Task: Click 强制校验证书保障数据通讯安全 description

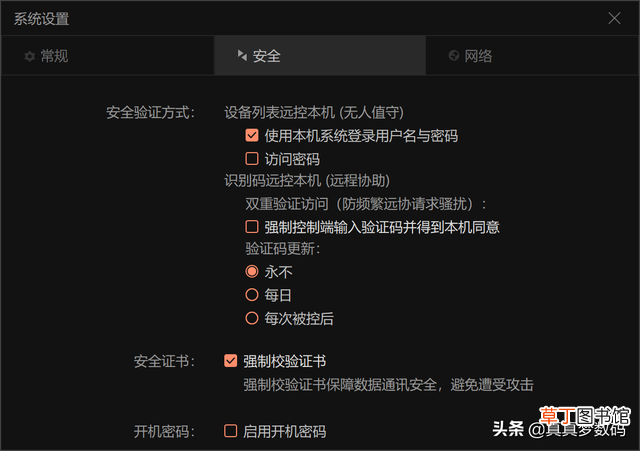Action: pyautogui.click(x=389, y=385)
